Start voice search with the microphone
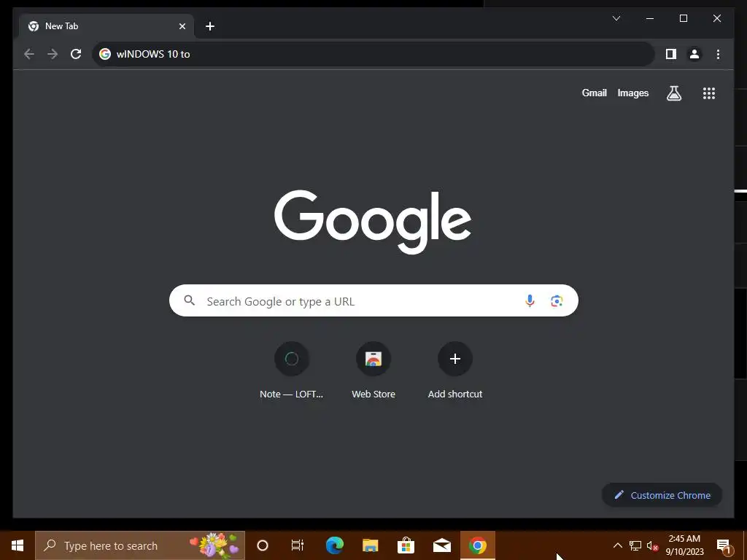The image size is (747, 560). tap(530, 300)
